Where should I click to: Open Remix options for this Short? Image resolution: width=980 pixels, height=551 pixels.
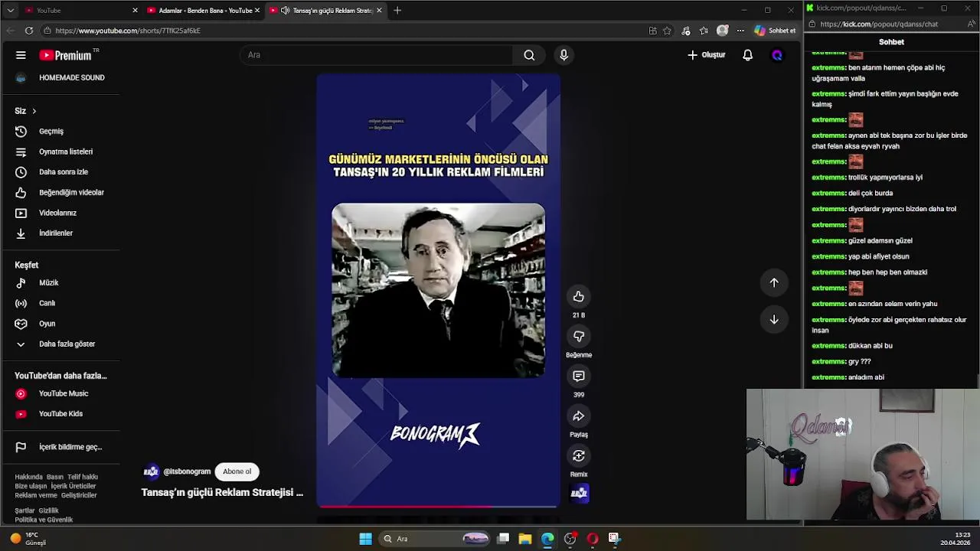pos(579,456)
